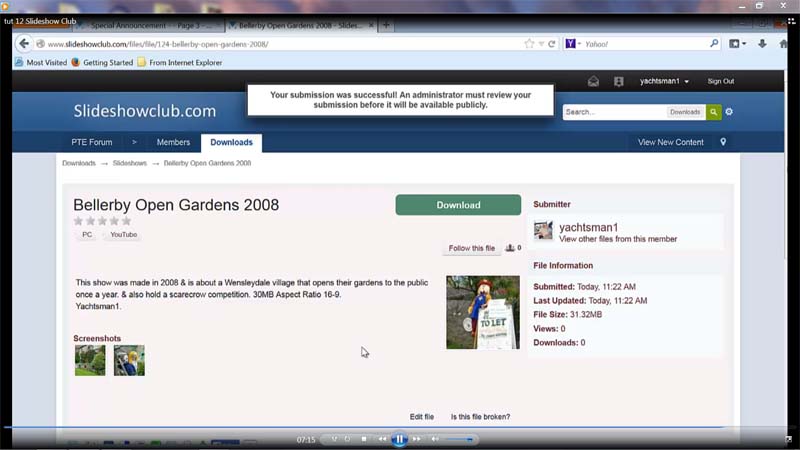Pause the video playback
800x450 pixels.
pyautogui.click(x=399, y=439)
